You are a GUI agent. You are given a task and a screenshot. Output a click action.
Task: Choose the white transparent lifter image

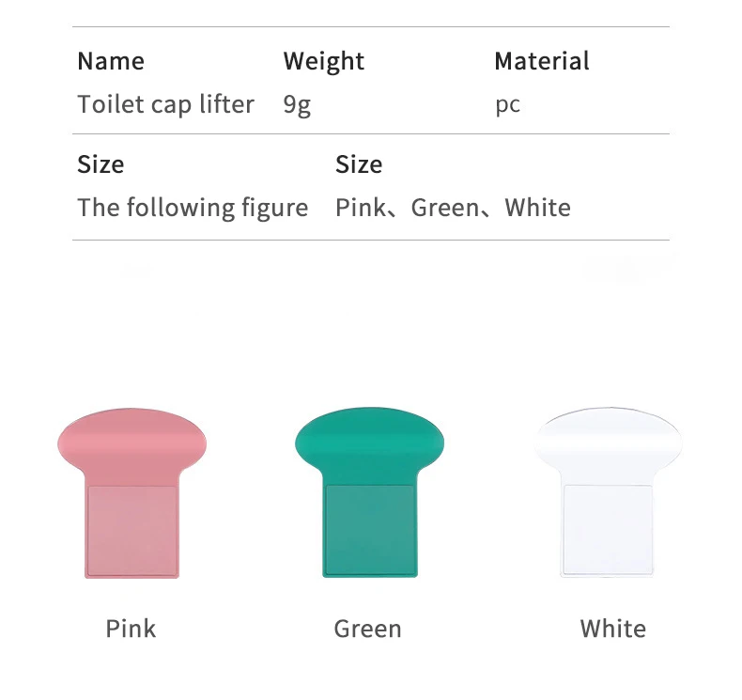[608, 493]
